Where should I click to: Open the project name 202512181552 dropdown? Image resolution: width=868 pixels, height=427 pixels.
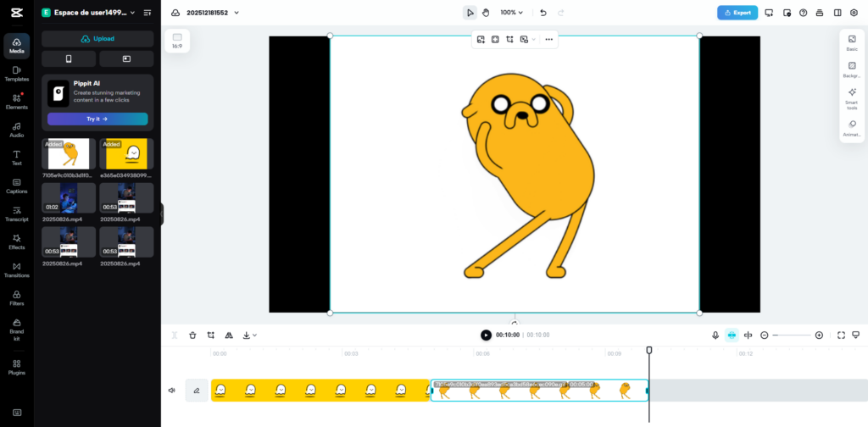coord(212,13)
